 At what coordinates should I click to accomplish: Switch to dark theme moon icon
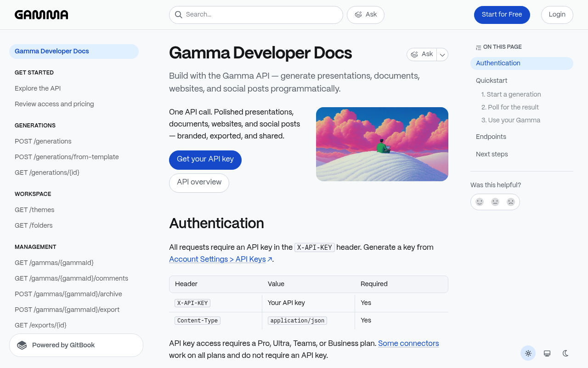tap(566, 353)
